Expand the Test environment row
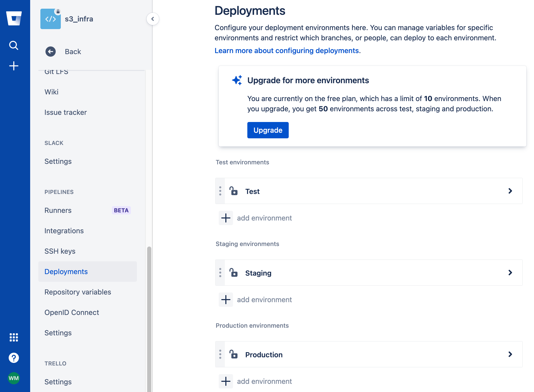The width and height of the screenshot is (534, 392). point(511,191)
